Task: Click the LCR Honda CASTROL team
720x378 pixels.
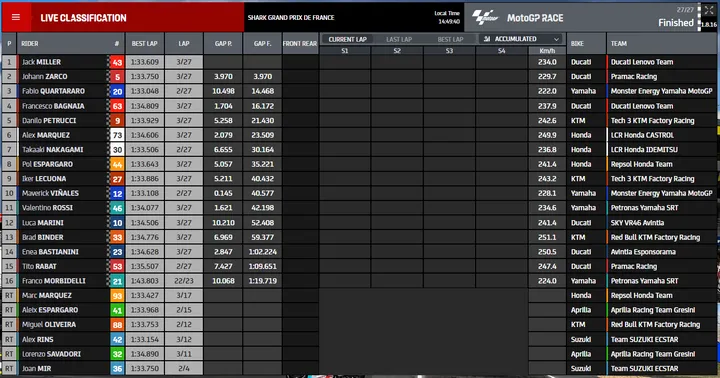Action: 642,135
